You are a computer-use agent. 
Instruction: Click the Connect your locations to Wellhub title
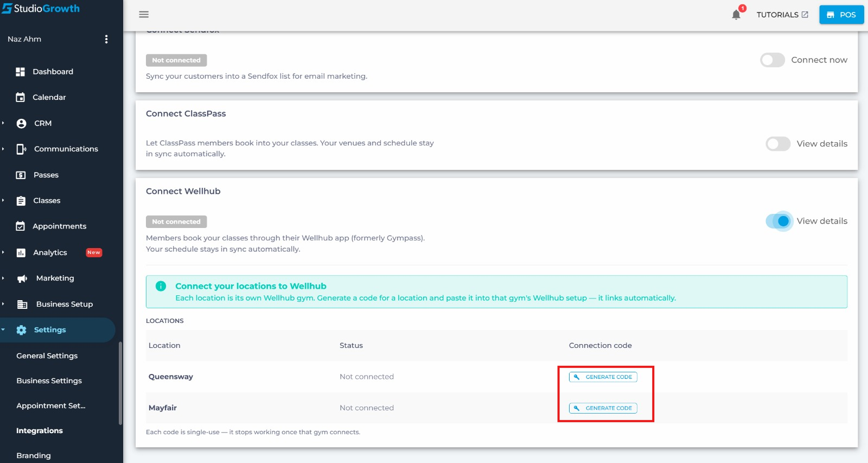[251, 286]
